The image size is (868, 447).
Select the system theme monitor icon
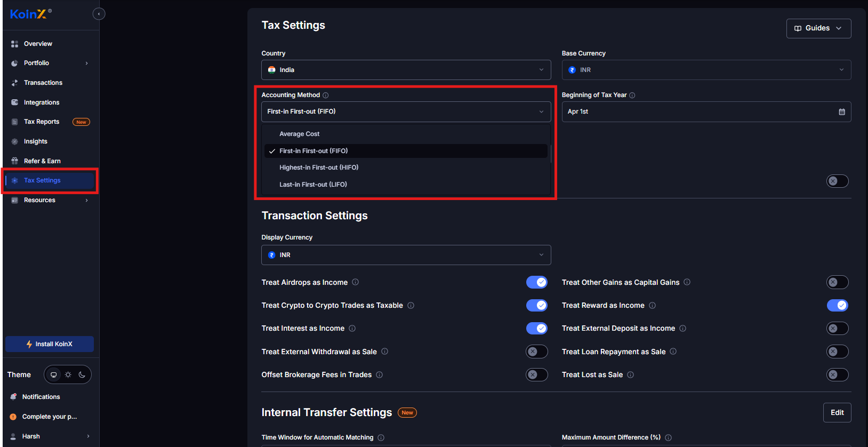[53, 374]
